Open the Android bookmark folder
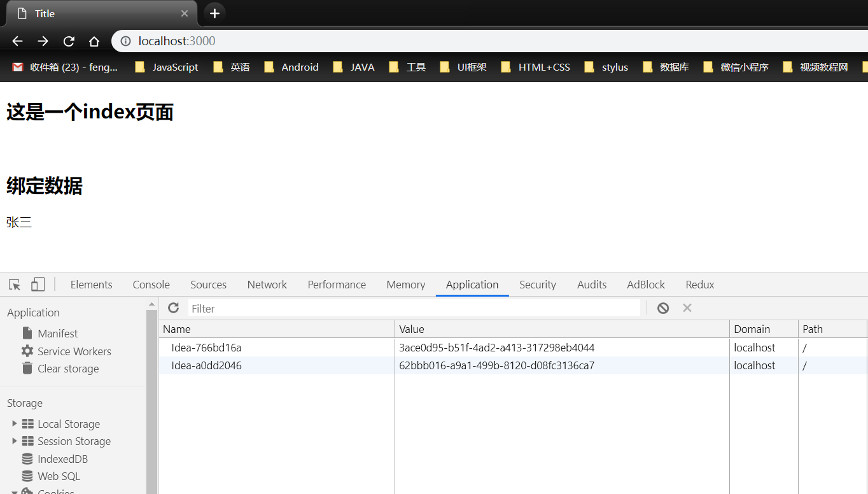Screen dimensions: 868x494 click(291, 67)
